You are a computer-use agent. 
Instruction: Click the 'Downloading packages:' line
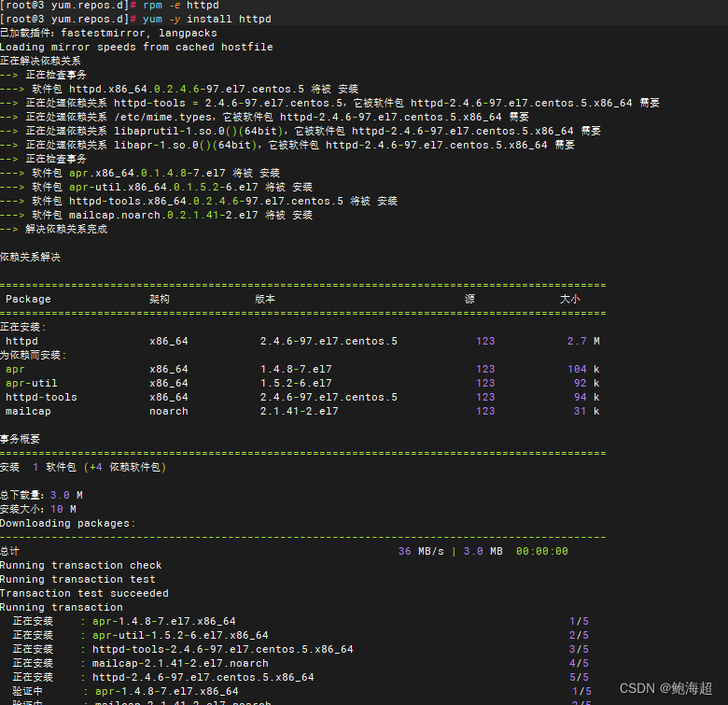68,524
